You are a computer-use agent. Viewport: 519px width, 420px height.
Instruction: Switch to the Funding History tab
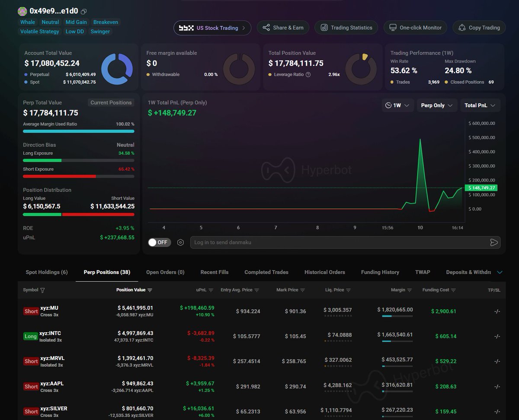[x=380, y=272]
